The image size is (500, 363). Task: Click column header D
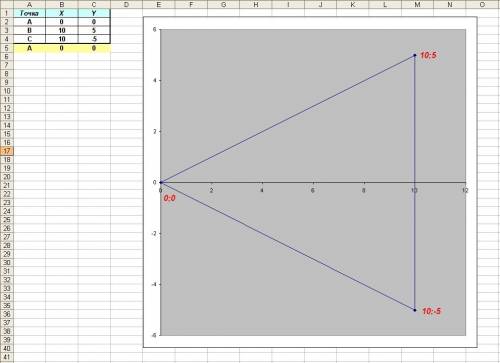point(126,4)
